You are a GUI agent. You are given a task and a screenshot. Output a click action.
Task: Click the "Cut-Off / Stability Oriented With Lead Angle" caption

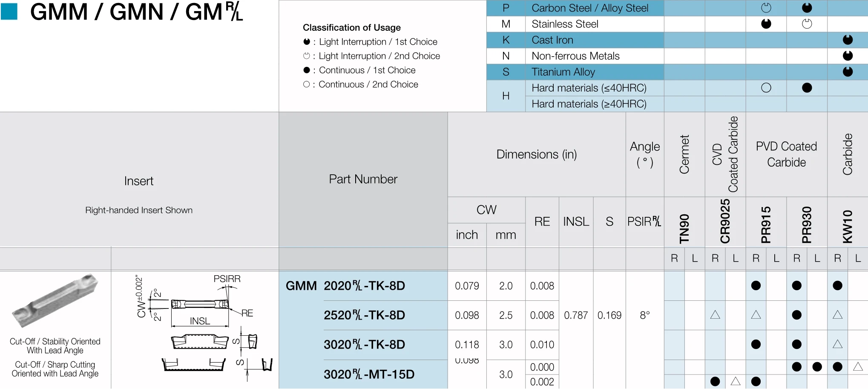pos(55,346)
